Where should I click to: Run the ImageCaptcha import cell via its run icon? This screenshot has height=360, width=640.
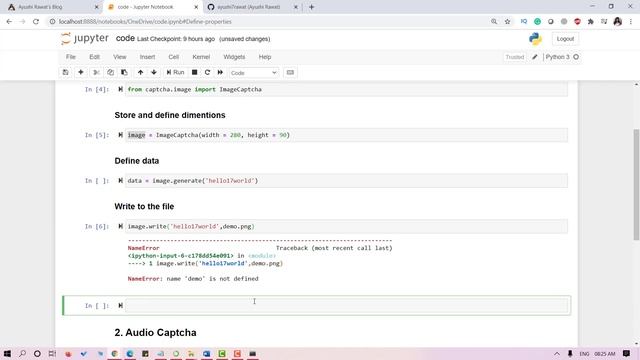tap(120, 89)
